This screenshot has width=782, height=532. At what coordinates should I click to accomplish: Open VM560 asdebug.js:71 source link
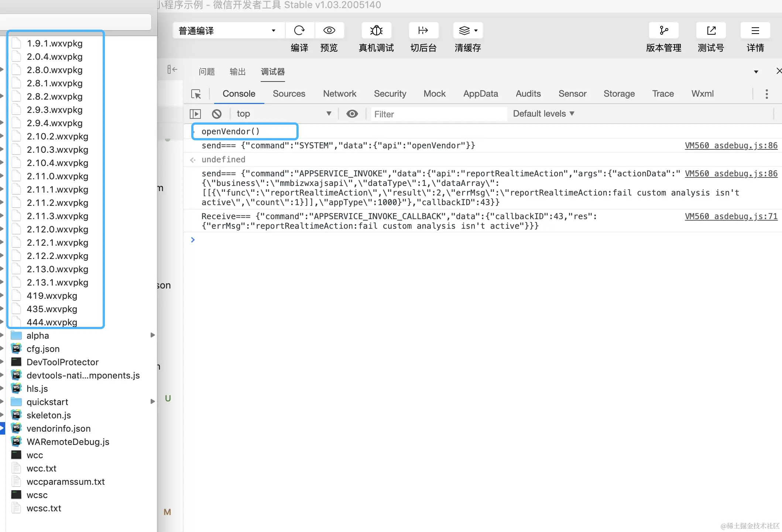pos(731,217)
